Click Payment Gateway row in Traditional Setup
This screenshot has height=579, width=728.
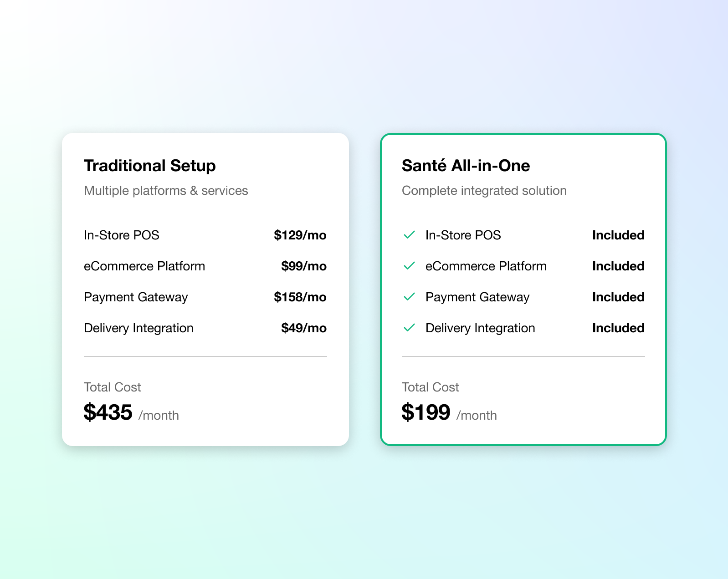(x=136, y=297)
